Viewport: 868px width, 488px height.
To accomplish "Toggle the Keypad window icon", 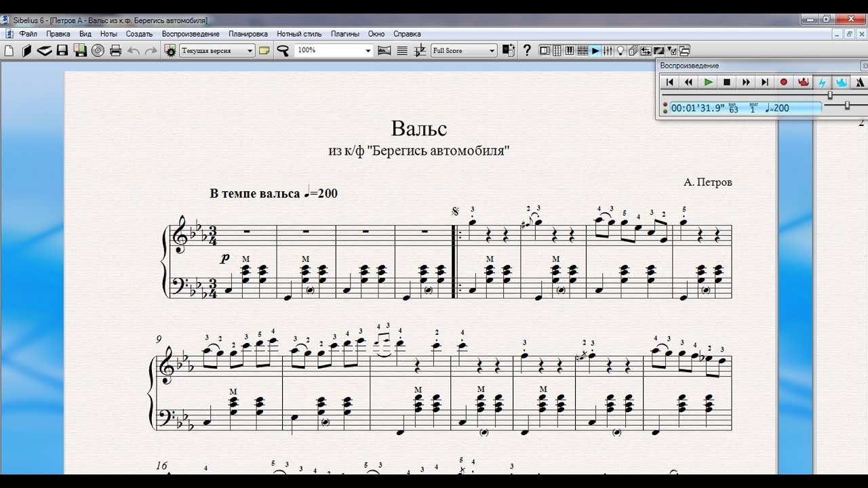I will tap(557, 50).
